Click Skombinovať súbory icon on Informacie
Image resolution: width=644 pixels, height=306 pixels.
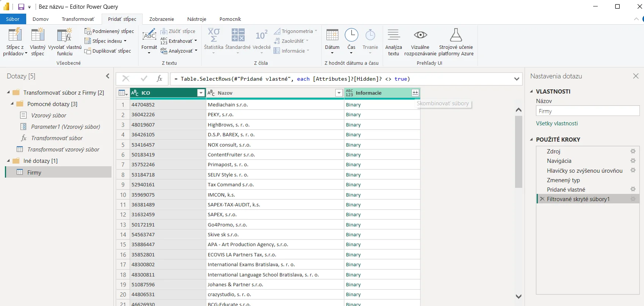[415, 93]
